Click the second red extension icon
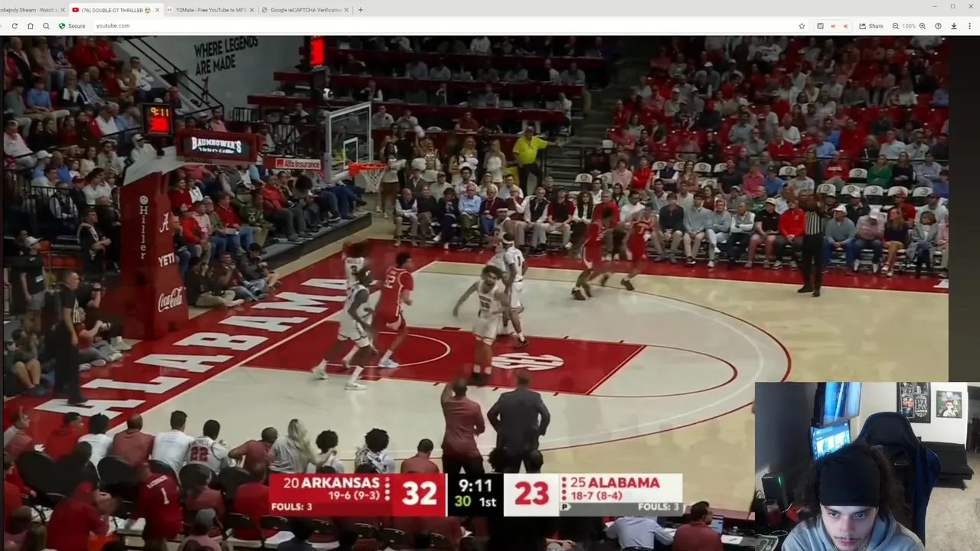The height and width of the screenshot is (551, 980). coord(845,26)
